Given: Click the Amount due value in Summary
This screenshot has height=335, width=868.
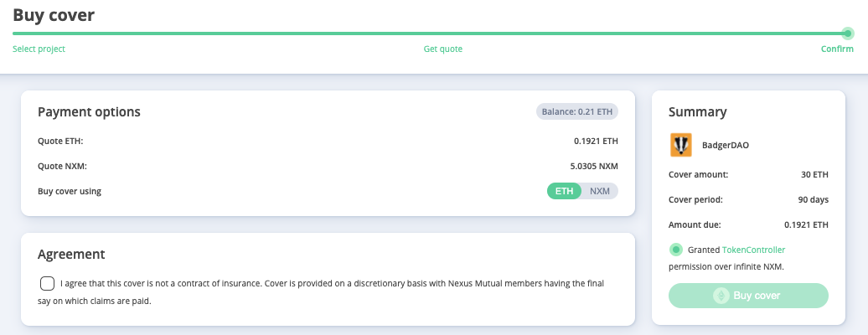Looking at the screenshot, I should pos(807,224).
